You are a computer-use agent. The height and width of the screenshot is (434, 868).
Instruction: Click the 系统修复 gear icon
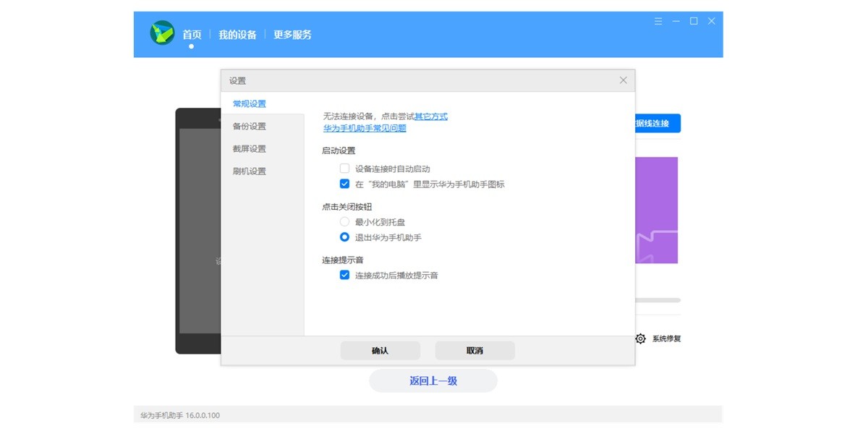point(639,338)
